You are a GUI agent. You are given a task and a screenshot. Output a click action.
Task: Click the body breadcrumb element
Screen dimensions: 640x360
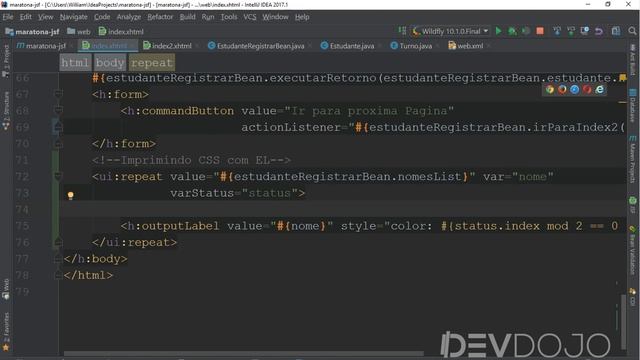point(110,63)
